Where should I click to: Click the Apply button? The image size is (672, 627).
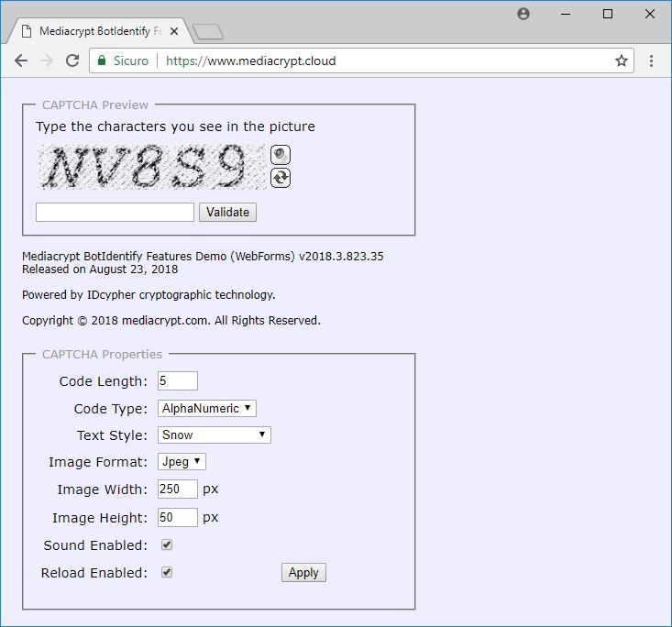pos(303,573)
